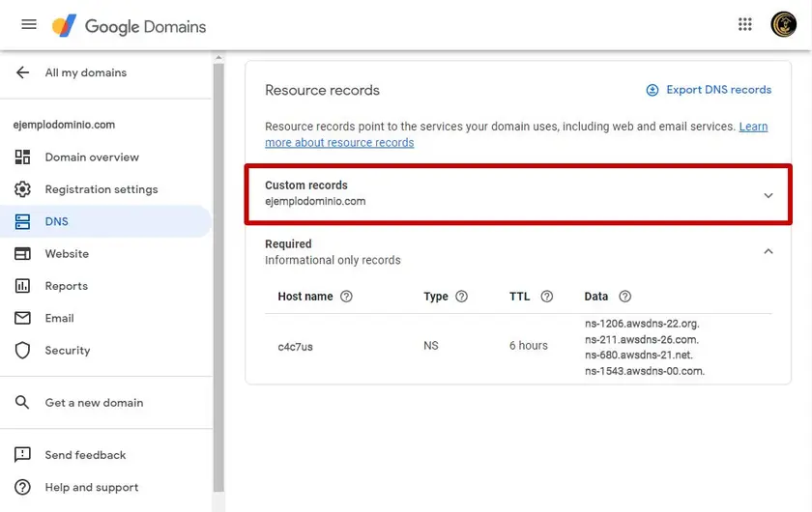
Task: Click the Website browser icon
Action: 22,254
